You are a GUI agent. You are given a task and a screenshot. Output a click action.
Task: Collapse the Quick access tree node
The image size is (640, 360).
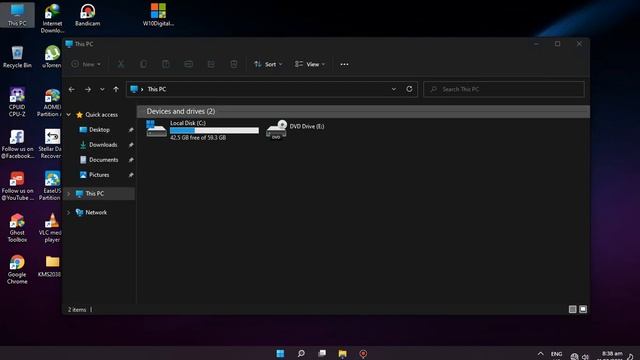pos(69,115)
